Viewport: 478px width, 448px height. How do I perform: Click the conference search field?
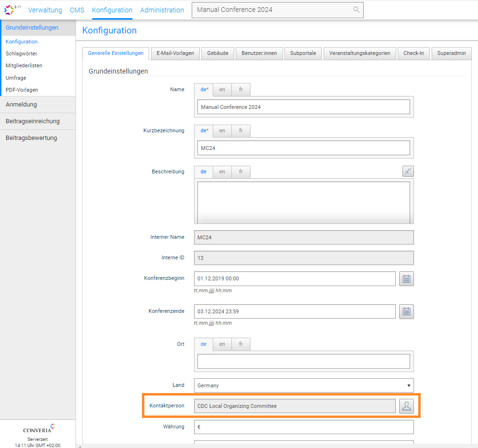click(277, 10)
